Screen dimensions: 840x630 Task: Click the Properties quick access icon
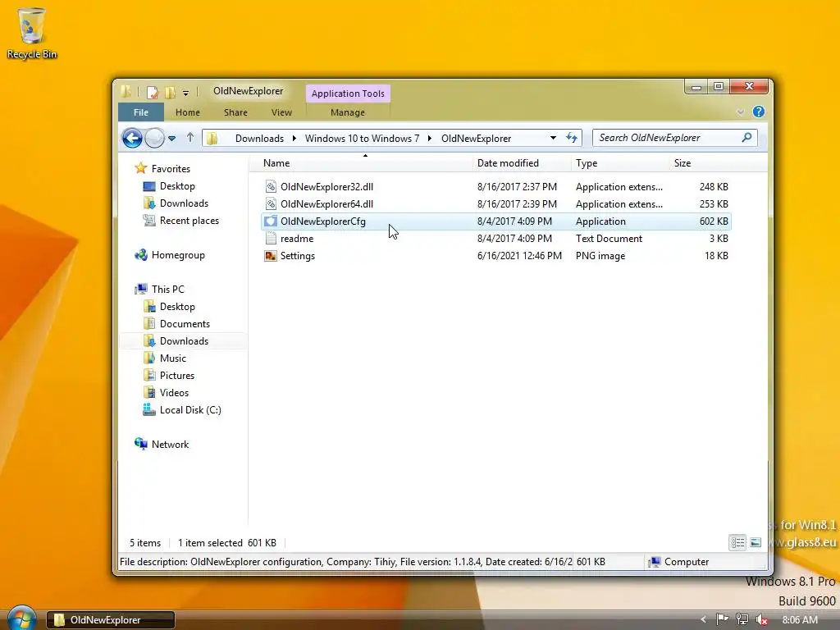153,92
